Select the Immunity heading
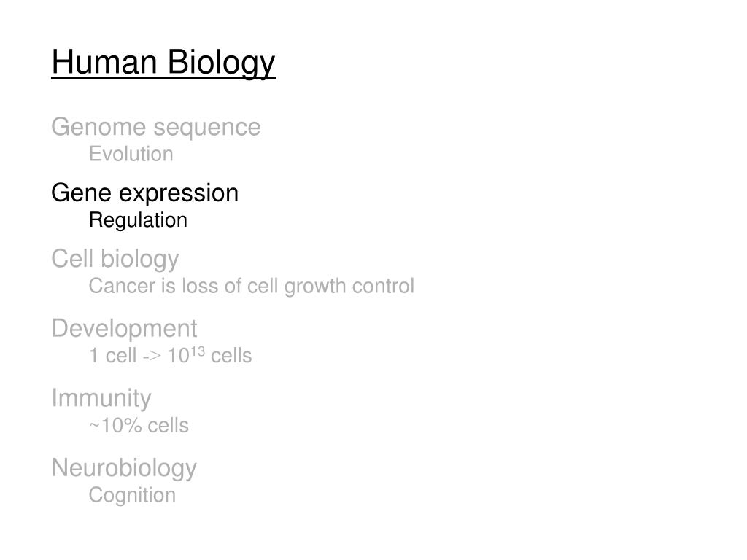This screenshot has height=560, width=747. (101, 399)
